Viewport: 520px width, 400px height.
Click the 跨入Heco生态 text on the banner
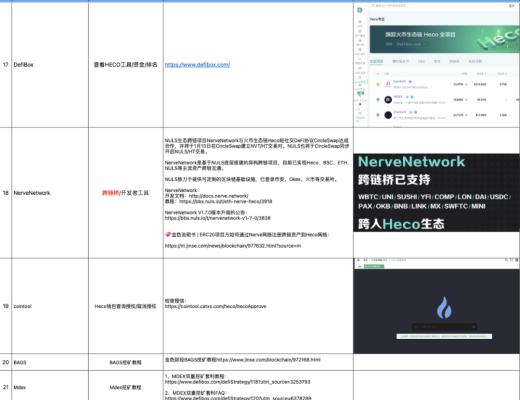point(401,224)
